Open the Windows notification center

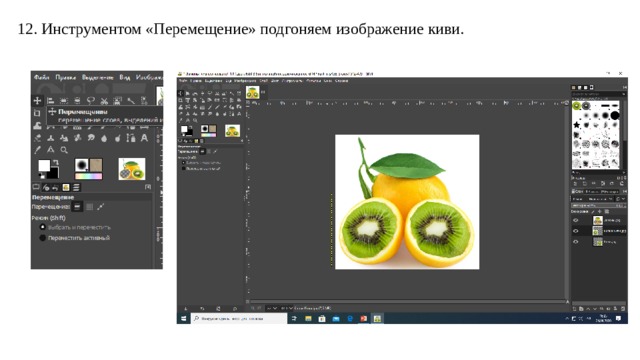pyautogui.click(x=618, y=318)
